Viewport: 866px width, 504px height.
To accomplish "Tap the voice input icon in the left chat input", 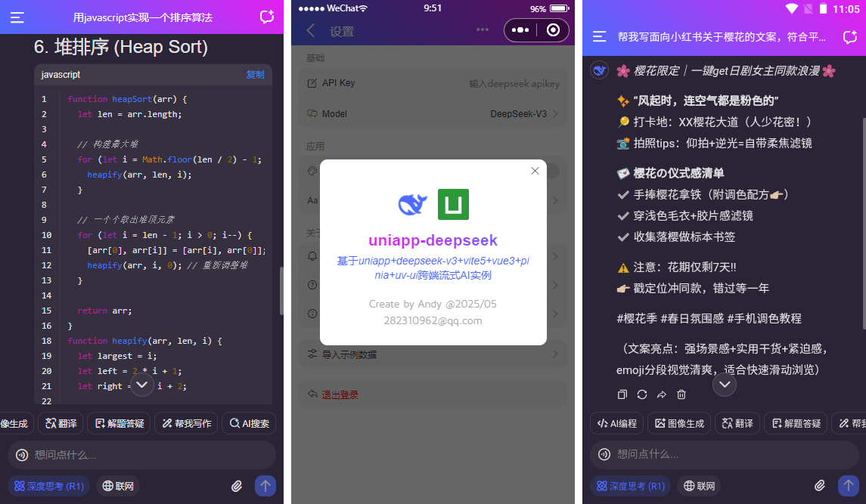I will [x=21, y=455].
